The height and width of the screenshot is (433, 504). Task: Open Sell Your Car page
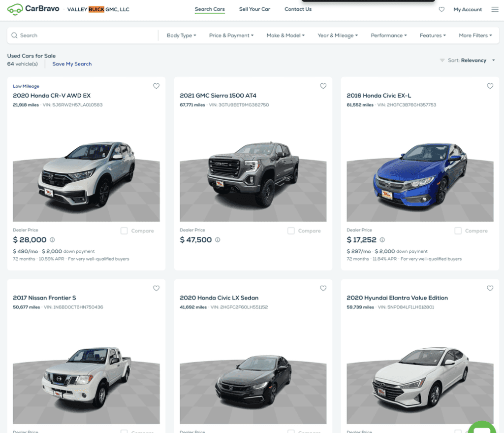pos(254,9)
